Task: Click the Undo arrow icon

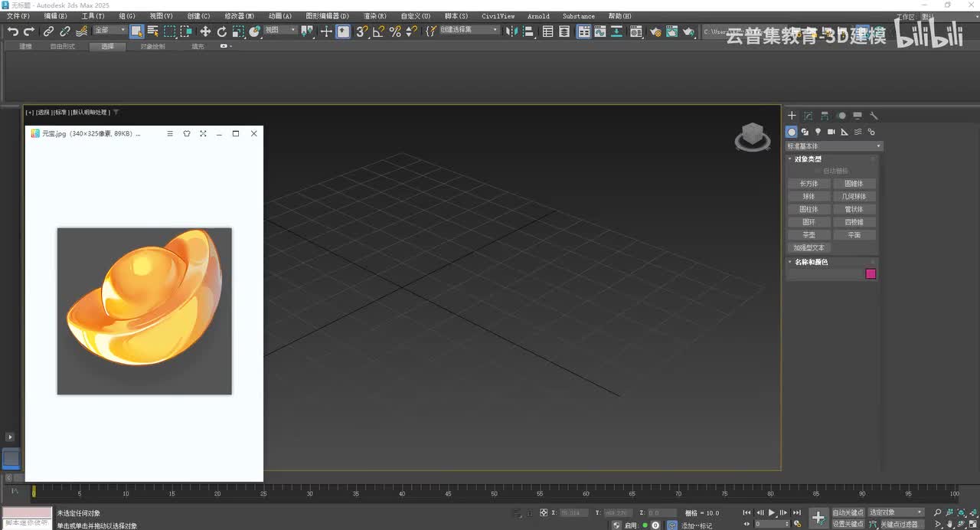Action: coord(12,31)
